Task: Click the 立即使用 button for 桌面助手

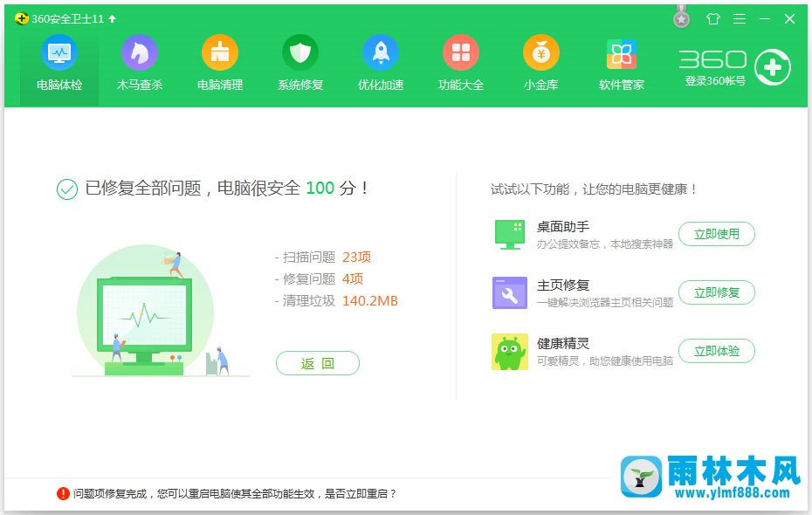Action: click(717, 234)
